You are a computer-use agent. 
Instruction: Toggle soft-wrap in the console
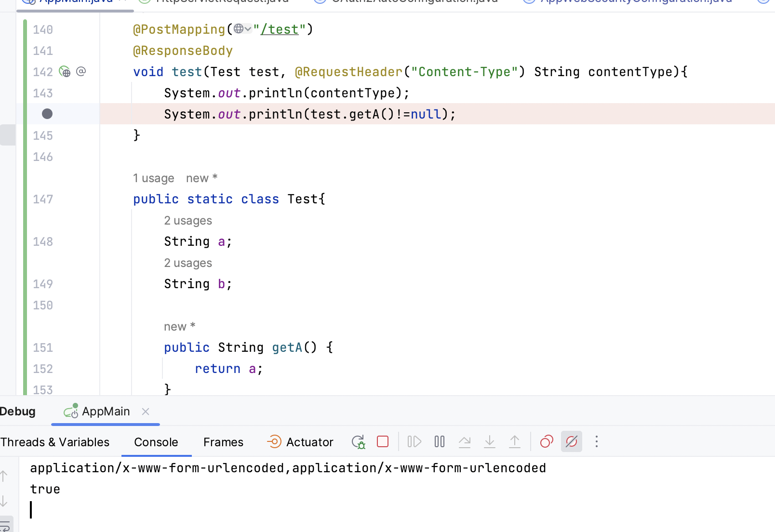[5, 526]
